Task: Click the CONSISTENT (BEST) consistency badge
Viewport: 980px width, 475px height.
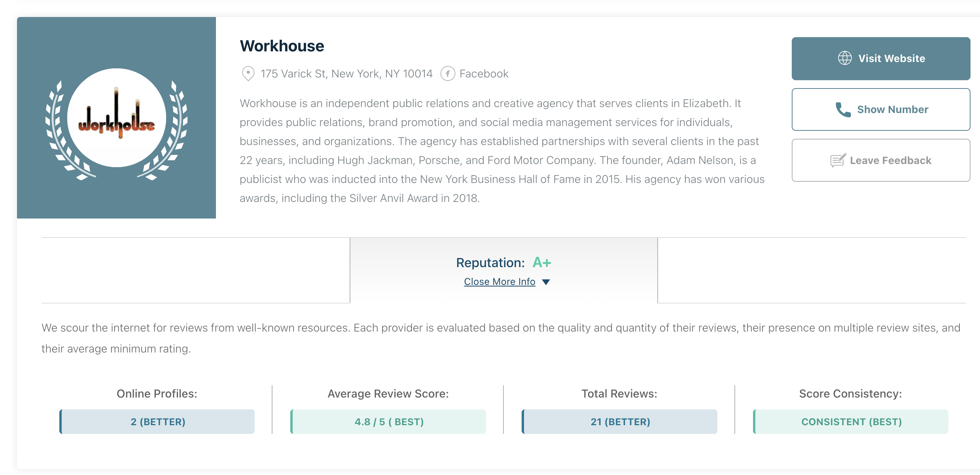Action: [x=851, y=422]
